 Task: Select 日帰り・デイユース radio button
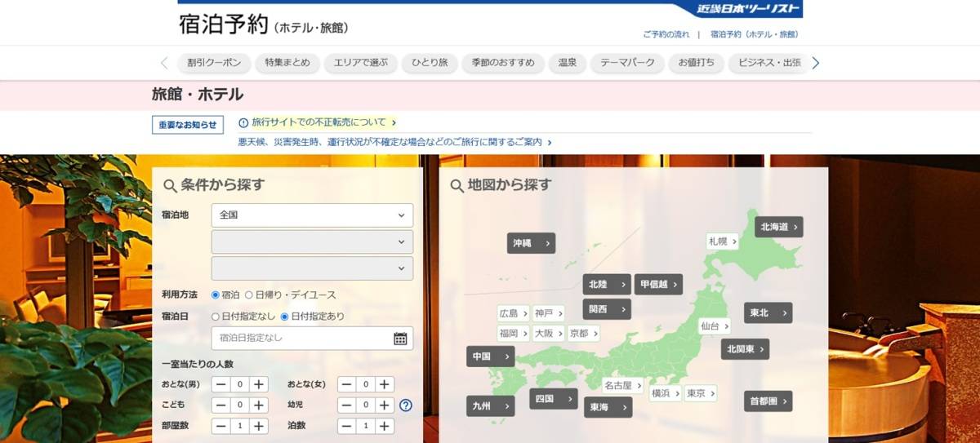coord(249,295)
